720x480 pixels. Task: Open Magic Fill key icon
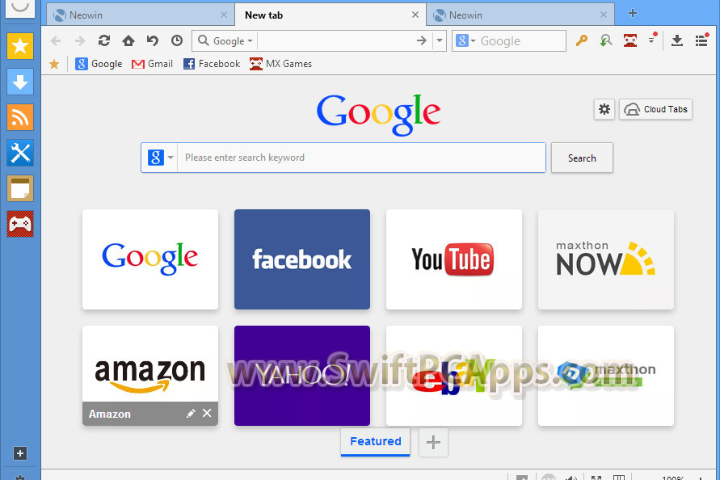(x=582, y=41)
